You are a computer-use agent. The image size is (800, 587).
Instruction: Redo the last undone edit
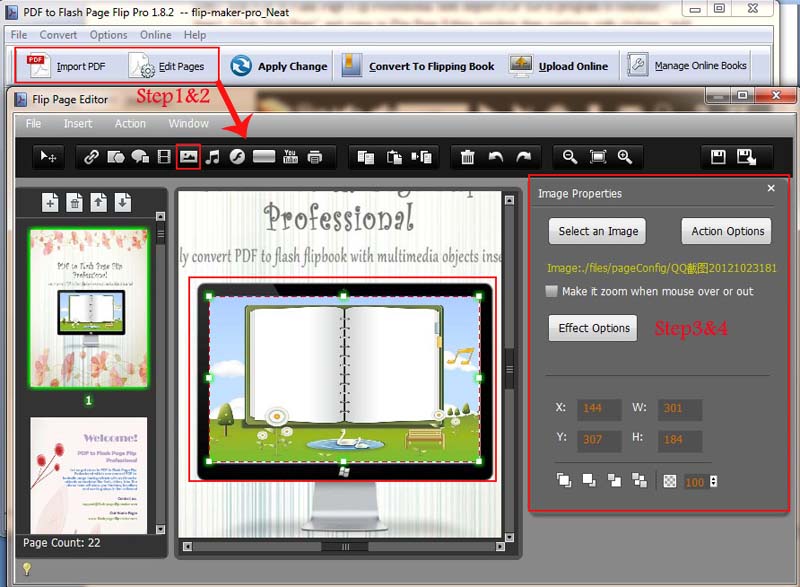pos(523,157)
